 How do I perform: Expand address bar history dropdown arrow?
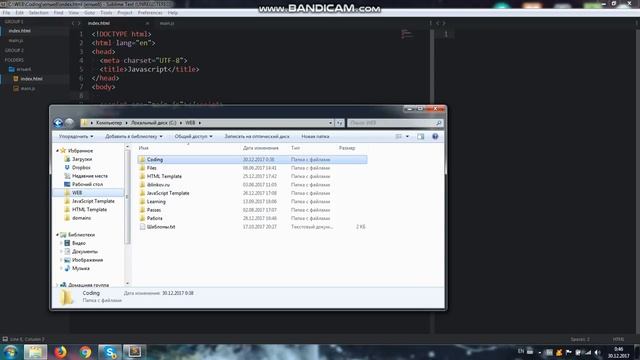(330, 123)
